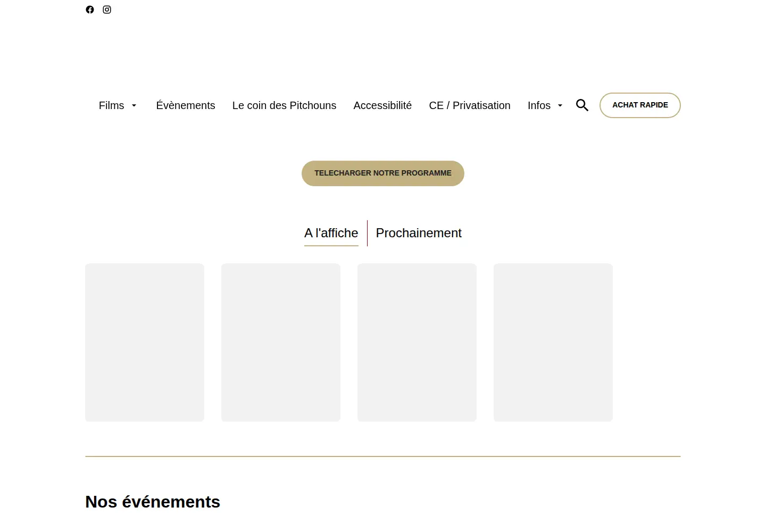Click the ACHAT RAPIDE button
Image resolution: width=766 pixels, height=532 pixels.
[640, 105]
